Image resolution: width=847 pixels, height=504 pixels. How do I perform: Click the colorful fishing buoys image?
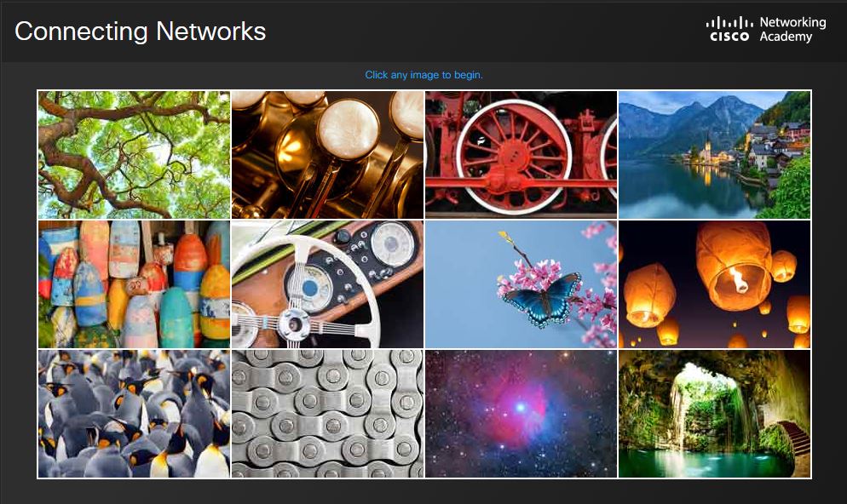(x=134, y=284)
